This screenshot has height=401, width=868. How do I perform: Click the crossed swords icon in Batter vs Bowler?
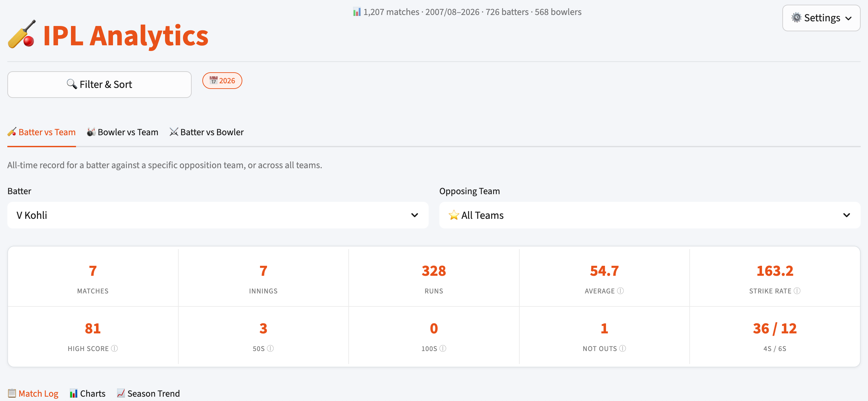pyautogui.click(x=174, y=132)
